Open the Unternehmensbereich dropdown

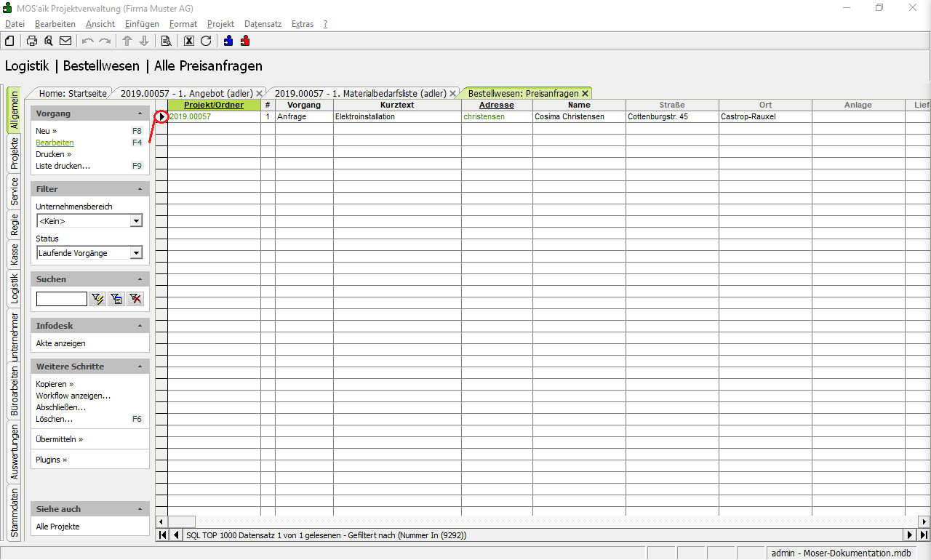point(135,221)
